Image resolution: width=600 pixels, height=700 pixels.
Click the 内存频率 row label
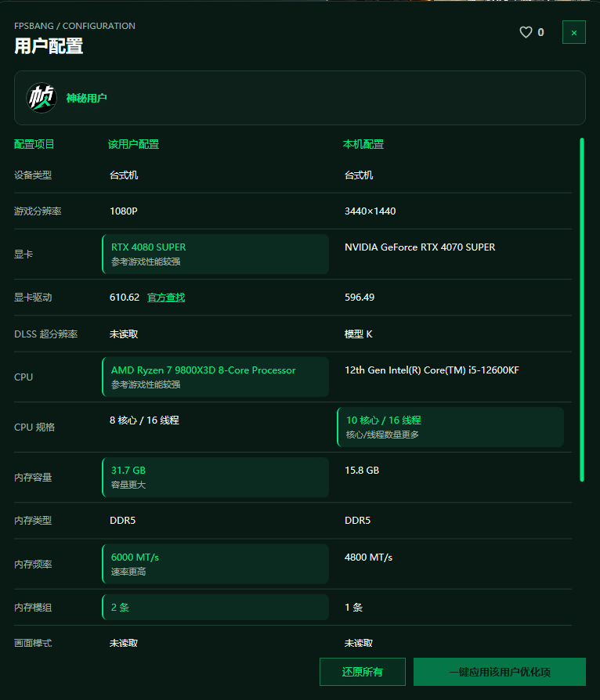33,565
